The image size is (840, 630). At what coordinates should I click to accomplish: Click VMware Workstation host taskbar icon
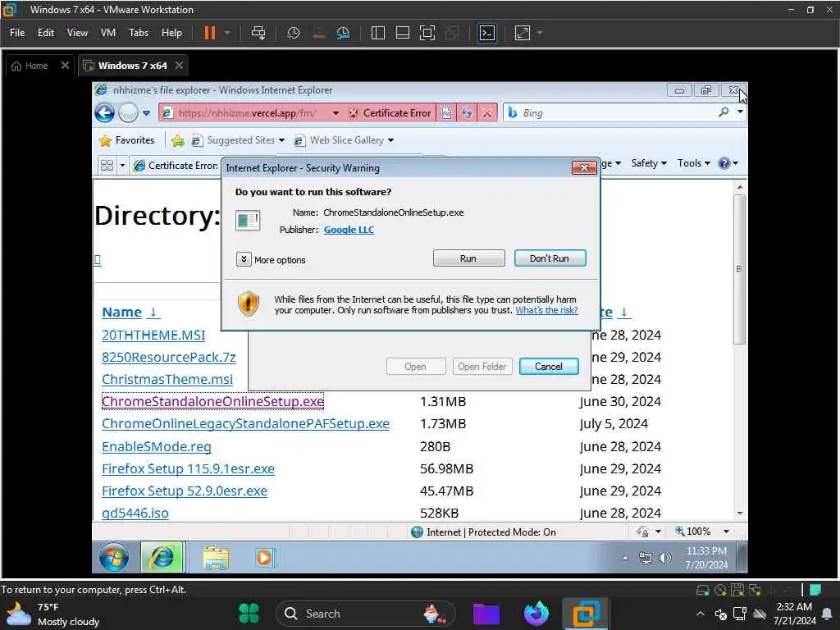[x=586, y=614]
